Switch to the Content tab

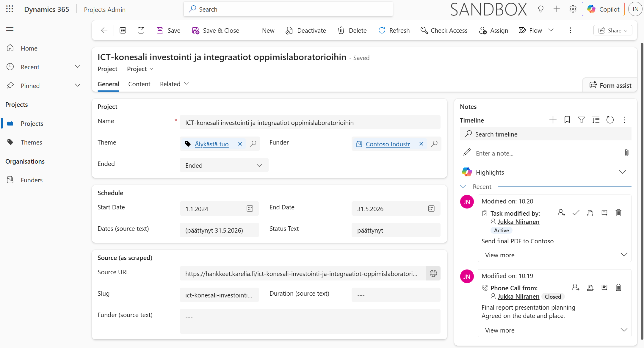click(x=139, y=84)
